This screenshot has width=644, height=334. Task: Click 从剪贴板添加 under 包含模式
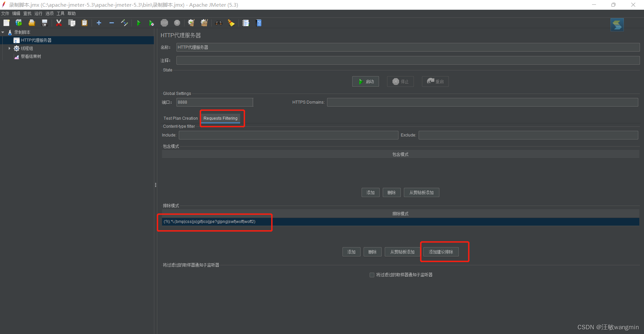pyautogui.click(x=421, y=192)
